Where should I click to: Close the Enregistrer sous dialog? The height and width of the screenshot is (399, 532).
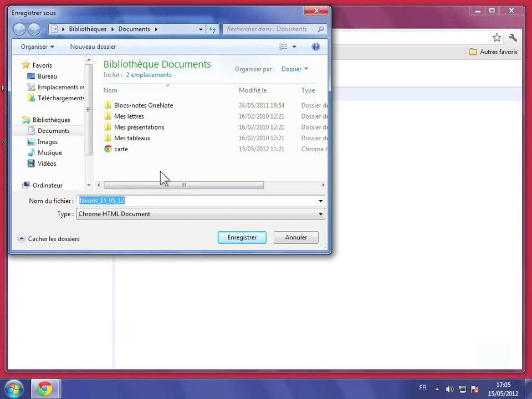coord(316,11)
